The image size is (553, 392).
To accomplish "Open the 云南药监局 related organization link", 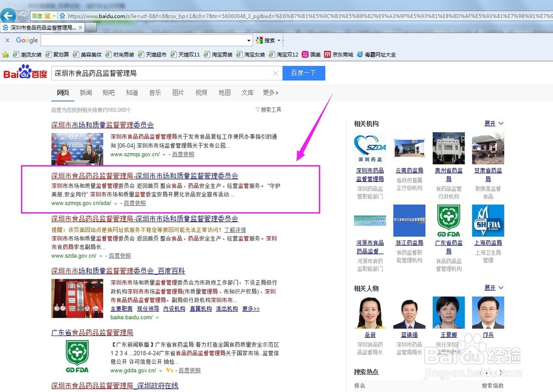I will coord(409,171).
